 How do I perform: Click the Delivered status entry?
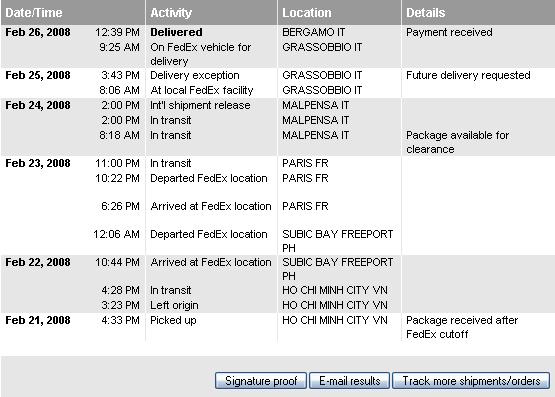point(176,32)
